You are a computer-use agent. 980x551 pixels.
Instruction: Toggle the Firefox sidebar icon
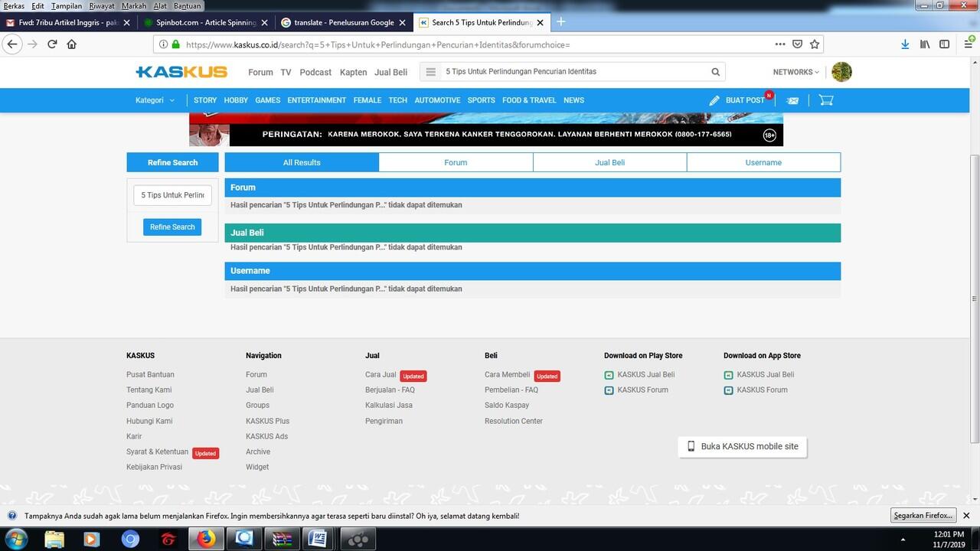[x=944, y=44]
